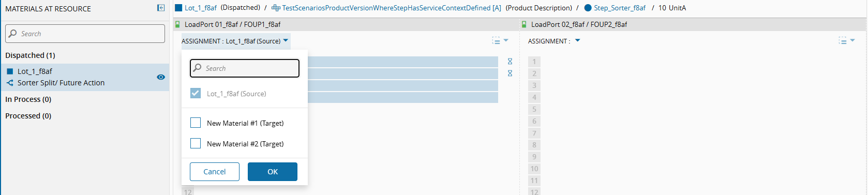
Task: Check New Material #1 (Target)
Action: [196, 123]
